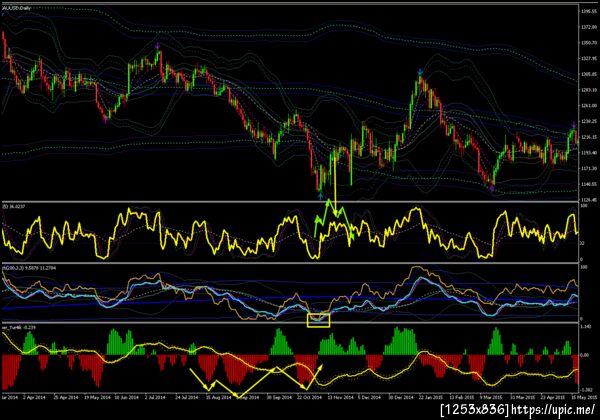Click the '5 Dec 2014' date label
Image resolution: width=600 pixels, height=420 pixels.
[x=370, y=397]
